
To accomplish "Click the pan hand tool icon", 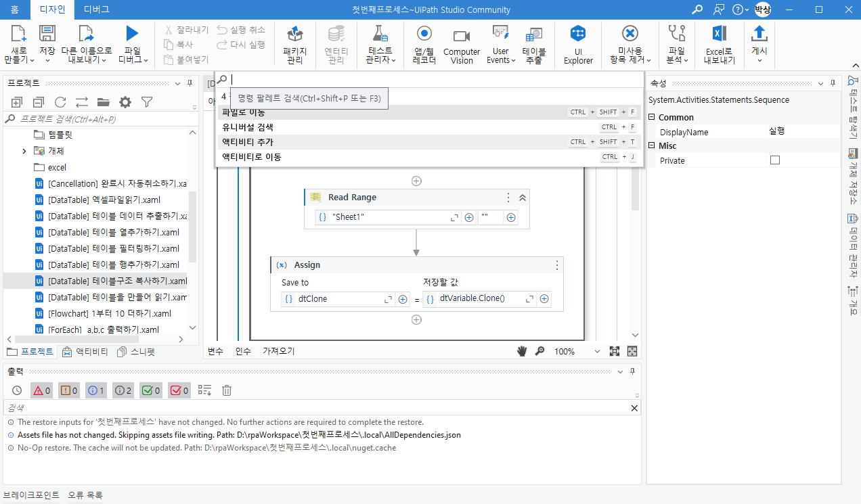I will (522, 351).
